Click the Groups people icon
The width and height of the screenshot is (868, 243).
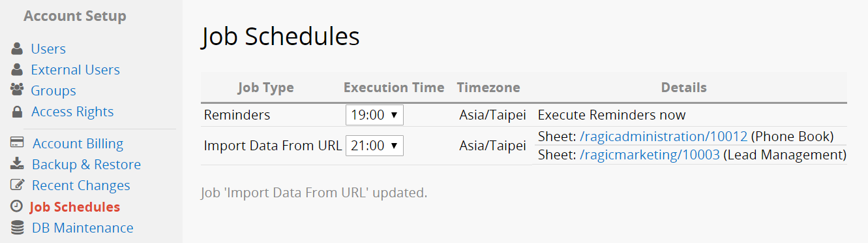coord(17,91)
